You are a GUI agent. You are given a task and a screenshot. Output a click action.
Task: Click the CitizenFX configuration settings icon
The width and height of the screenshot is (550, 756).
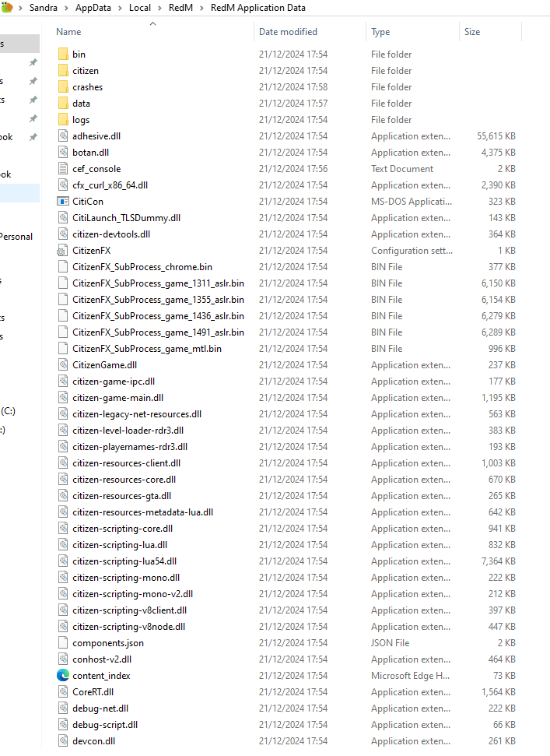point(62,251)
